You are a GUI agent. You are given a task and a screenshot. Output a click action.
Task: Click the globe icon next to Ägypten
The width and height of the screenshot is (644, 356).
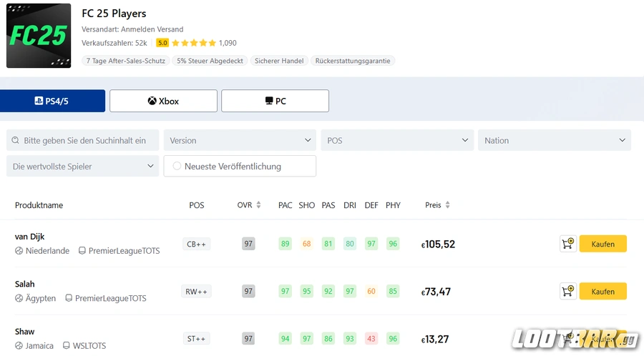[19, 298]
